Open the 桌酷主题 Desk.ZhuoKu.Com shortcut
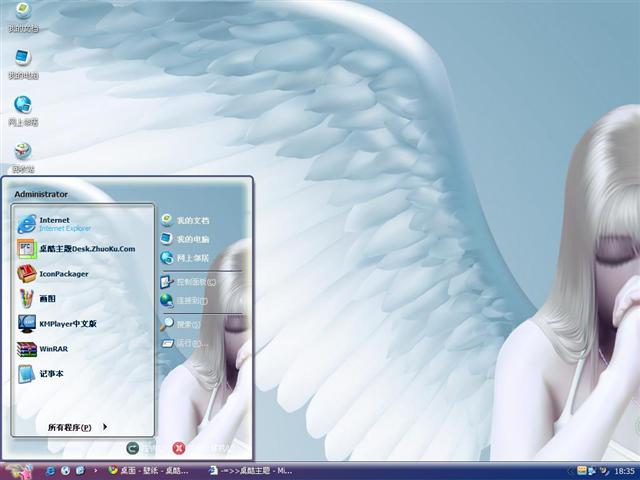The height and width of the screenshot is (480, 640). click(x=86, y=249)
